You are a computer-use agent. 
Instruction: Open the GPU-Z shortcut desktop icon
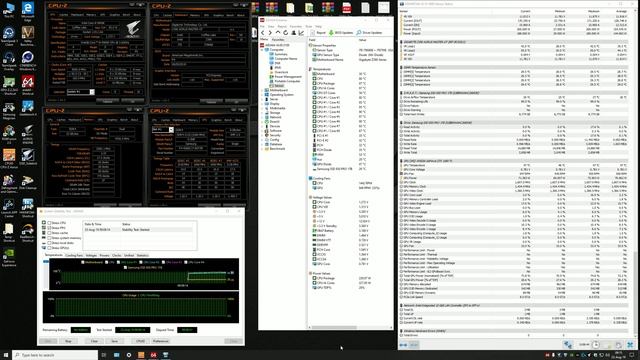tap(9, 85)
